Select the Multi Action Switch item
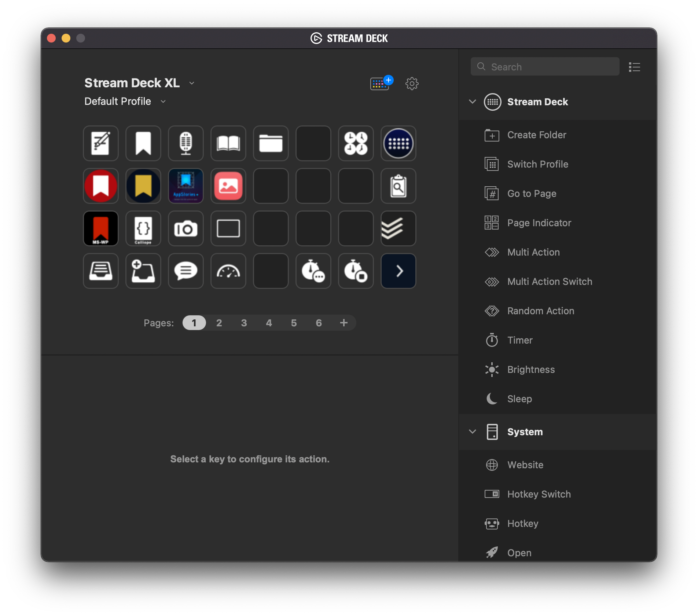Image resolution: width=698 pixels, height=616 pixels. coord(558,282)
